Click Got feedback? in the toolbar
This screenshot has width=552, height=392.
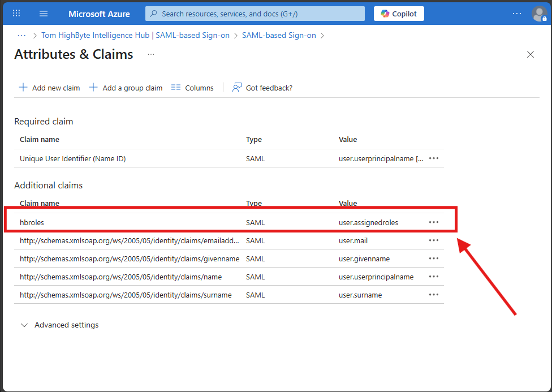coord(262,88)
